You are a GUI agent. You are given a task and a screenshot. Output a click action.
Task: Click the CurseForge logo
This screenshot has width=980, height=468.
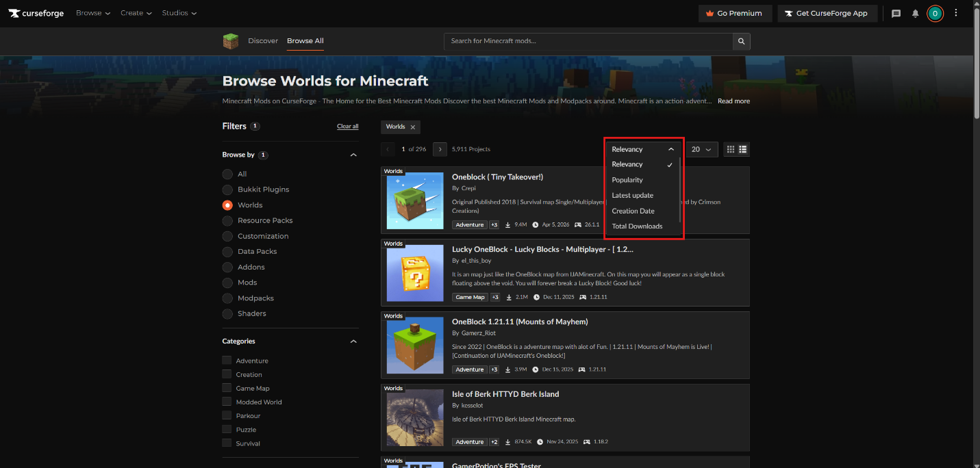click(36, 13)
